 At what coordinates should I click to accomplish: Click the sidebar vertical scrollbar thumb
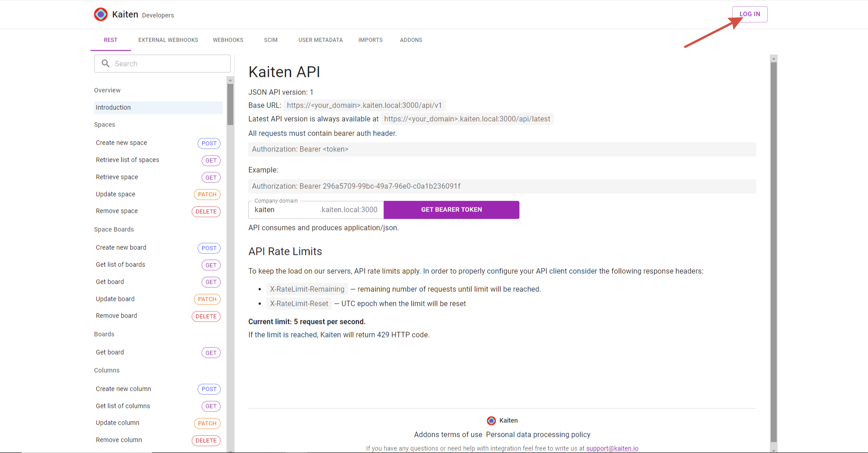point(230,104)
